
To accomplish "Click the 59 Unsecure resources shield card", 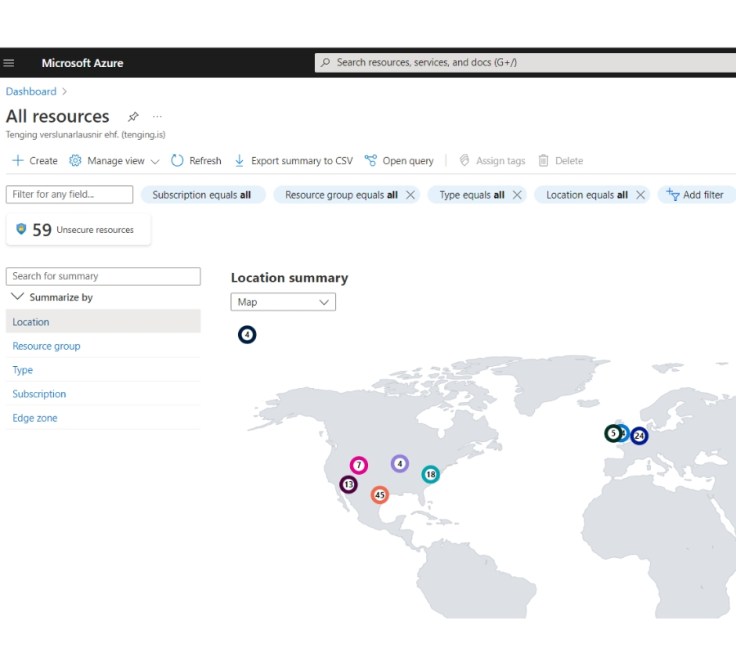I will click(78, 230).
